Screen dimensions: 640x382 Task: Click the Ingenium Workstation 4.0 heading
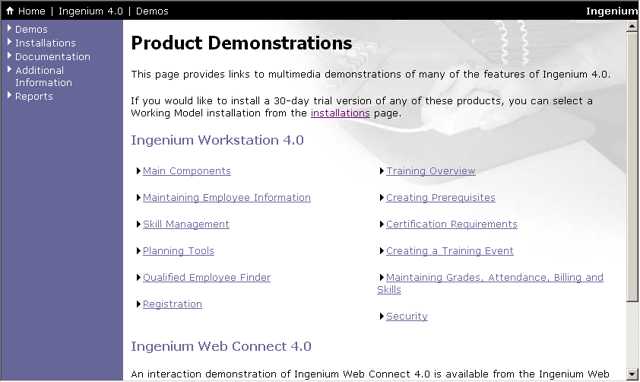(217, 140)
